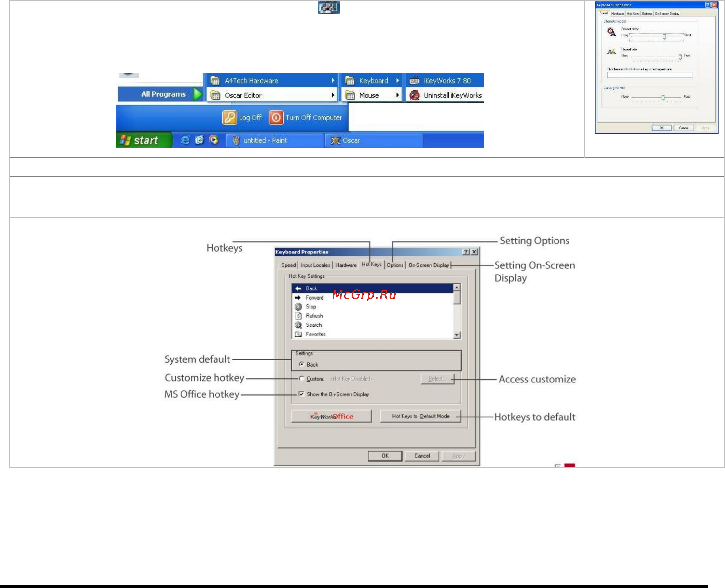Click OK in small Keyboard Properties window

tap(661, 128)
